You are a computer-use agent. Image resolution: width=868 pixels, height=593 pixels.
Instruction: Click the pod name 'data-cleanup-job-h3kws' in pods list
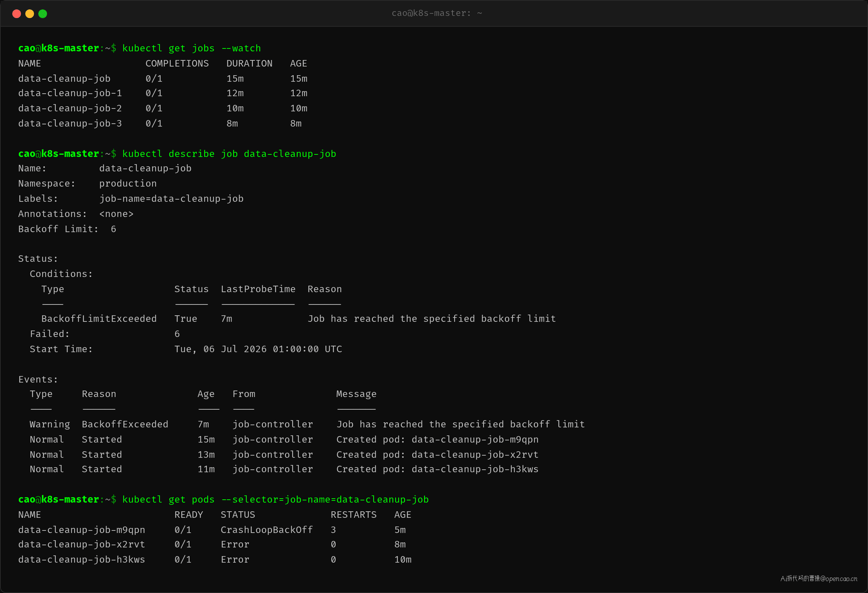coord(81,559)
